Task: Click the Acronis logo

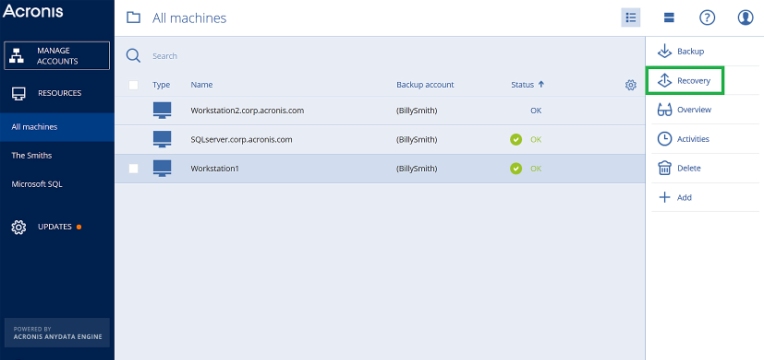Action: point(33,11)
